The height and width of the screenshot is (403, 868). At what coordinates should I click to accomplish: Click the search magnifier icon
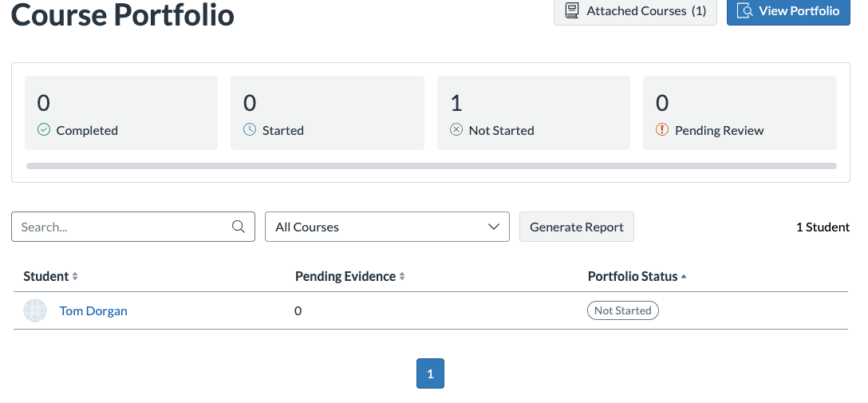tap(238, 227)
